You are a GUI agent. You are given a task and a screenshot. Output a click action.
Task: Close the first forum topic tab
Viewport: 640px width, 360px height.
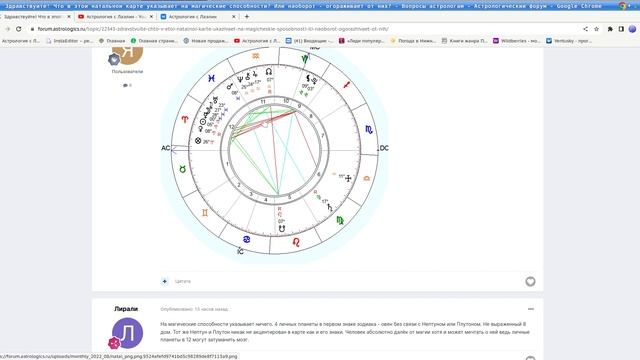point(69,17)
